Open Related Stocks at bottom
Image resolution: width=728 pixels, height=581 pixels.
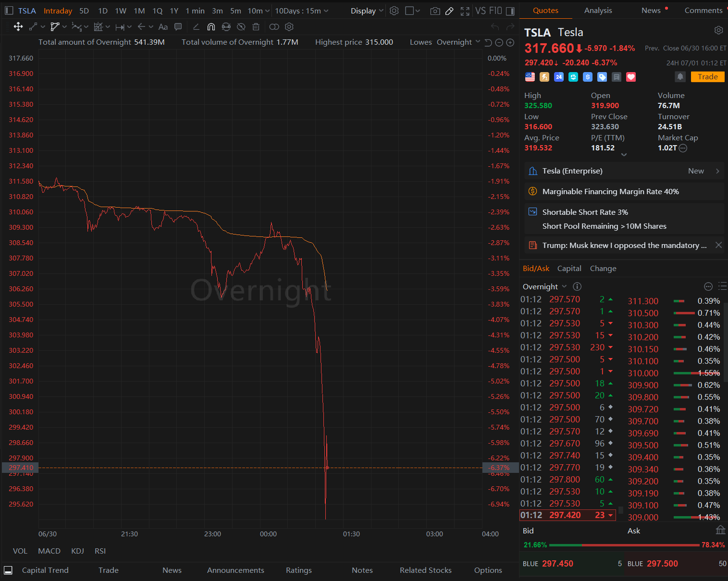point(426,570)
